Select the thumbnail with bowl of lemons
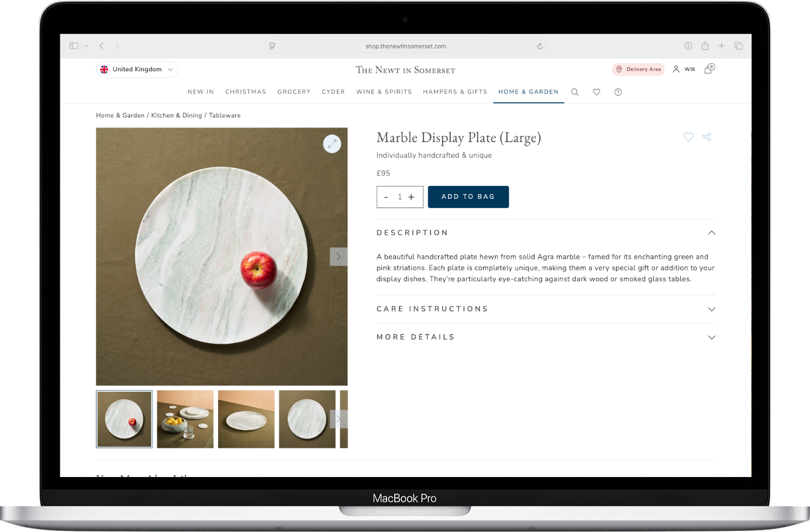This screenshot has width=810, height=532. pos(185,419)
